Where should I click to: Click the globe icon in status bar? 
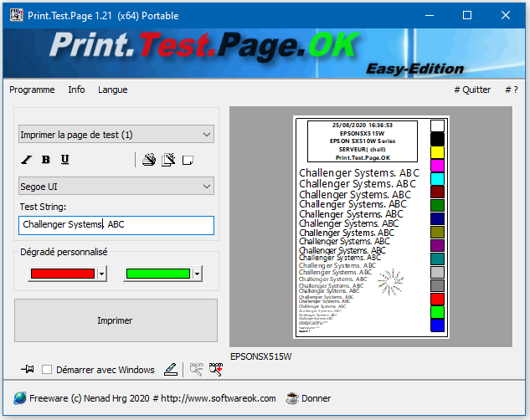19,398
